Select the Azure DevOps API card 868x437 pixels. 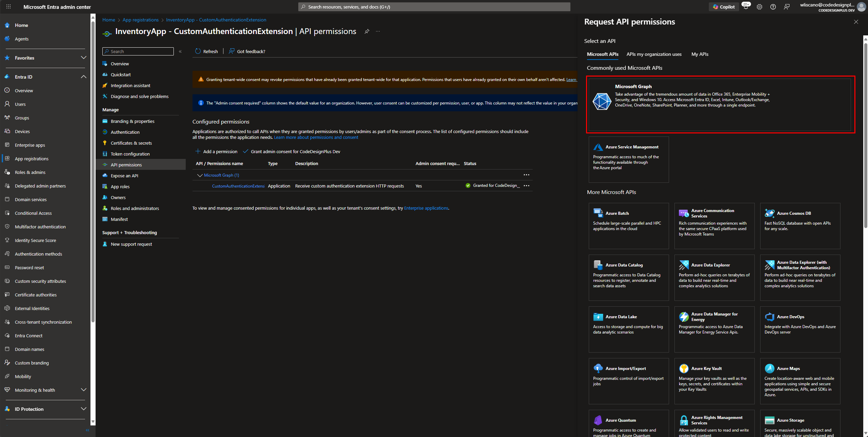pos(800,329)
